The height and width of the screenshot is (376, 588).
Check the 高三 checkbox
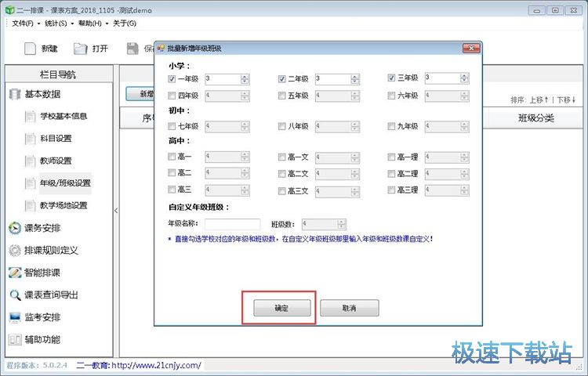pos(172,190)
